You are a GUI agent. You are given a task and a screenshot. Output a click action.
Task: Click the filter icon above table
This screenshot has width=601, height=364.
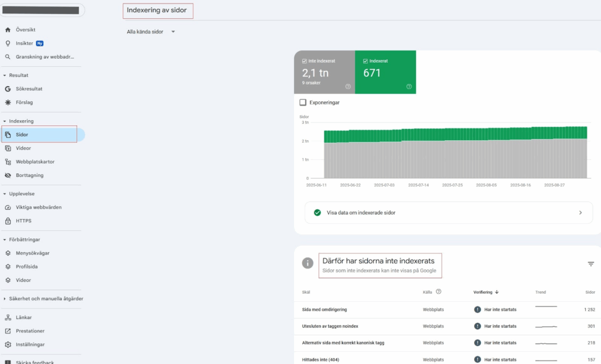tap(591, 264)
